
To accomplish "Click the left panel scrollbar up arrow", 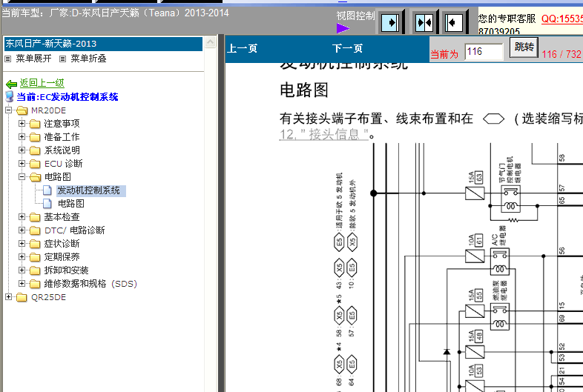I will point(211,41).
